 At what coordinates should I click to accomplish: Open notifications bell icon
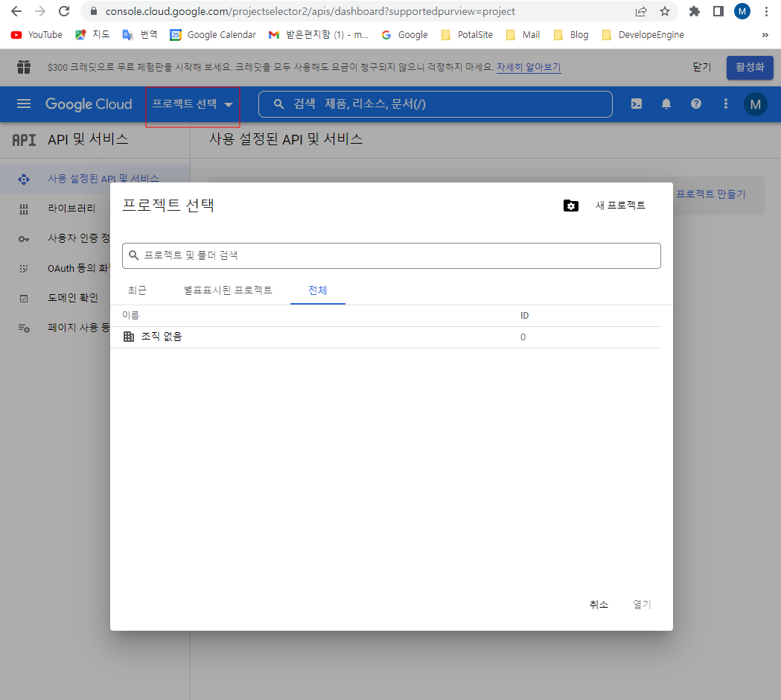pos(666,104)
